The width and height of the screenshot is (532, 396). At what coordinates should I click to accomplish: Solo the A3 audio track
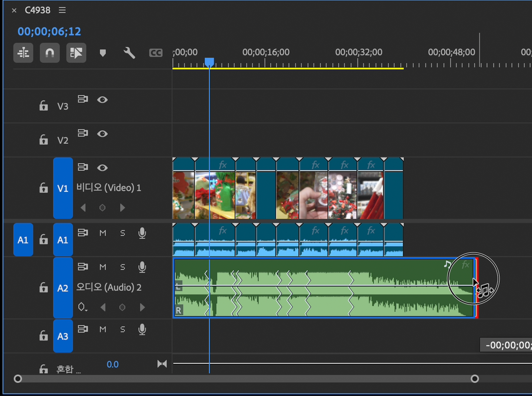tap(123, 329)
